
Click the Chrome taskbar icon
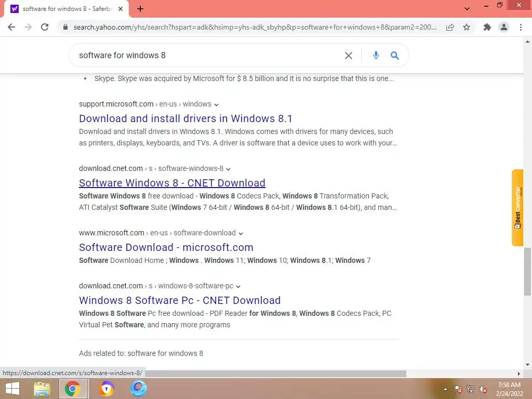(x=73, y=389)
